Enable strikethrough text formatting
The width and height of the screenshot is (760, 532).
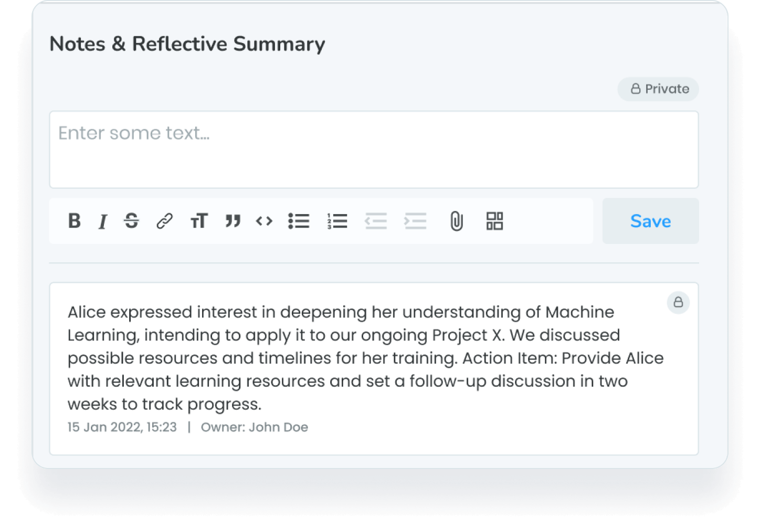click(131, 221)
